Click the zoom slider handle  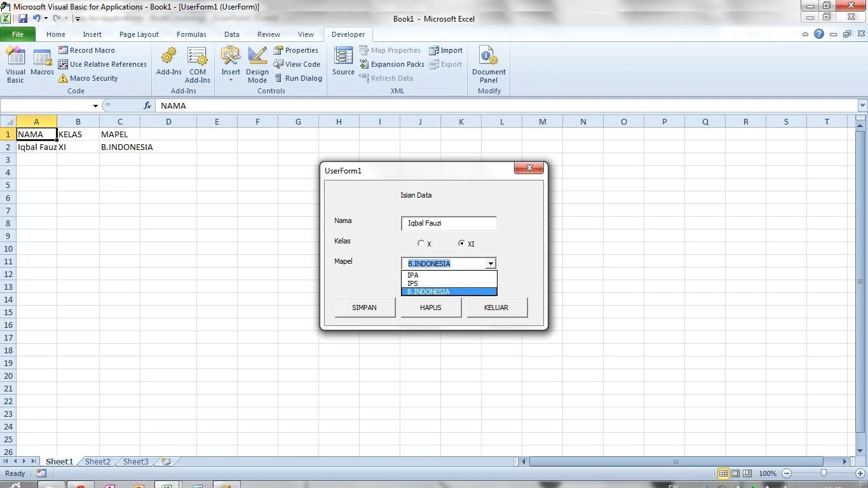coord(824,473)
